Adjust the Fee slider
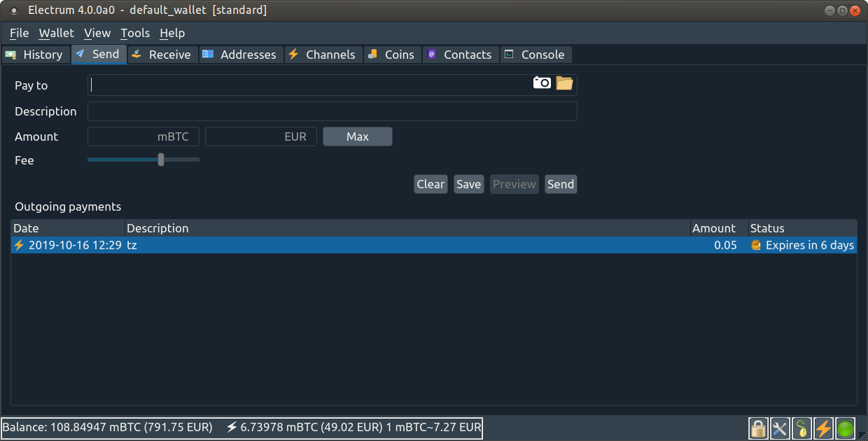Screen dimensions: 868x441 160,160
